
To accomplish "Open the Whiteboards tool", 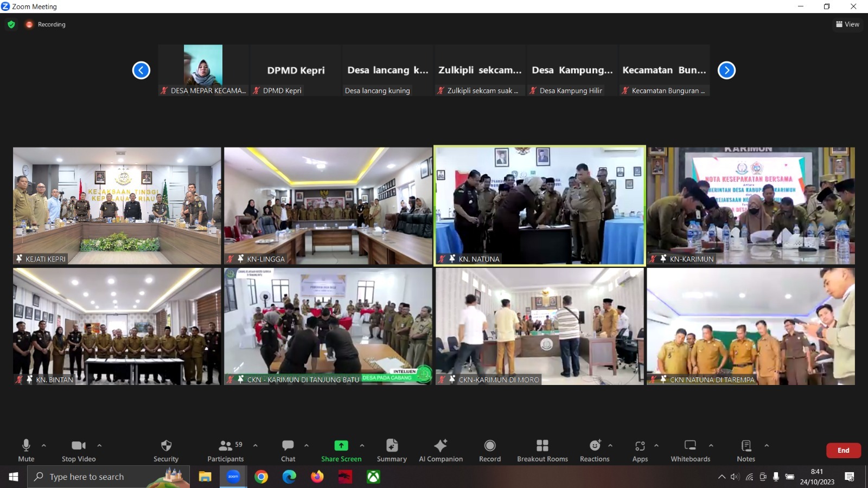I will coord(690,451).
